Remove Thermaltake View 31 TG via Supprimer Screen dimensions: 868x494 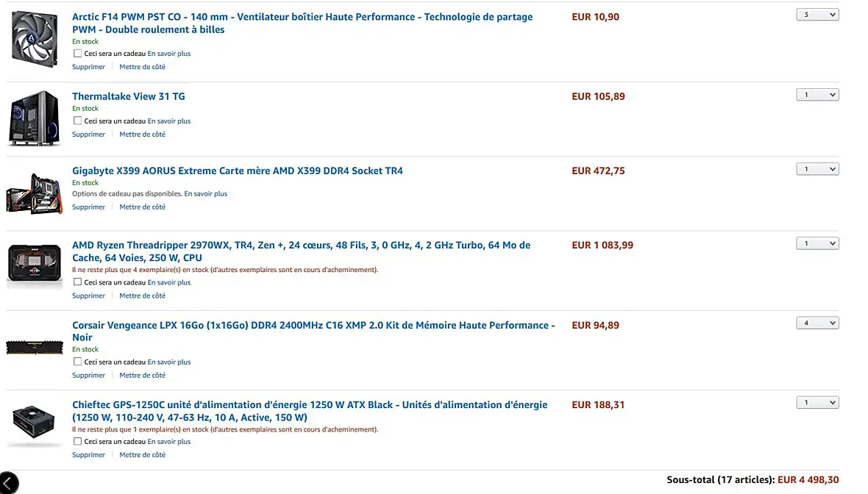[x=88, y=135]
